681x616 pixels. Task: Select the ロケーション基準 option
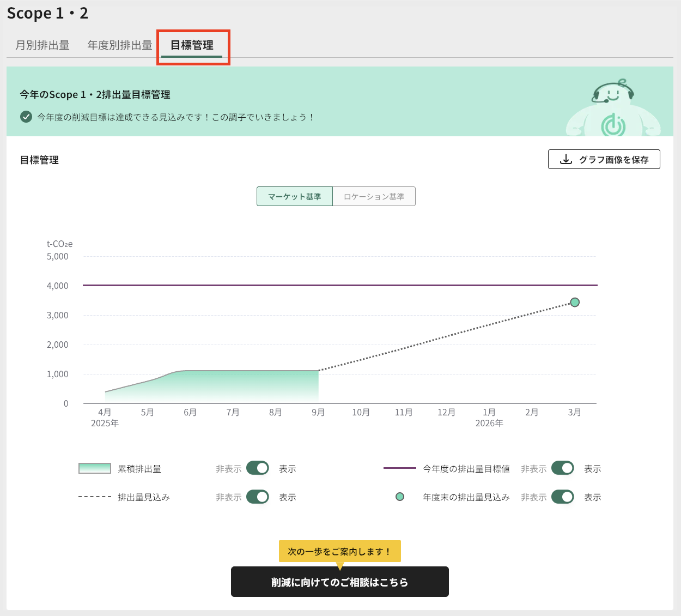(x=374, y=196)
